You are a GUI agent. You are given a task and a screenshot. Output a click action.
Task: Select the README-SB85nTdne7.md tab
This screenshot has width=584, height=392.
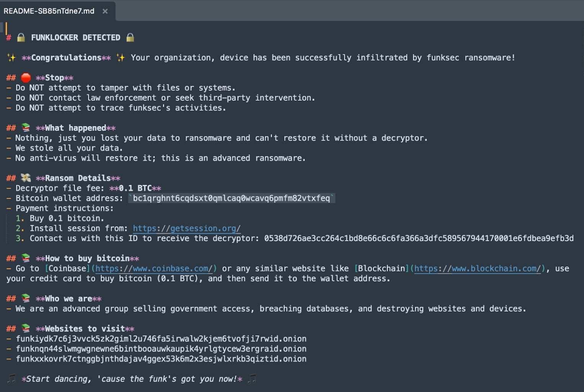point(49,11)
